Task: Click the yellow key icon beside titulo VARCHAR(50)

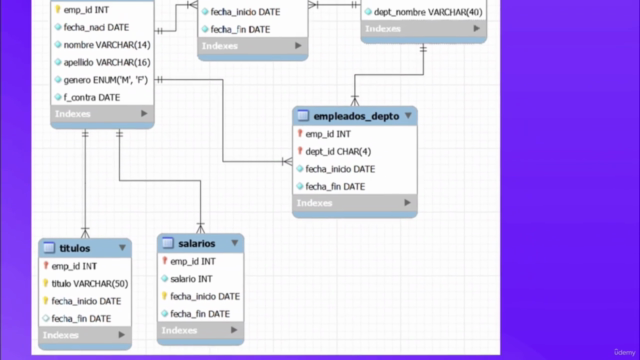Action: coord(46,283)
